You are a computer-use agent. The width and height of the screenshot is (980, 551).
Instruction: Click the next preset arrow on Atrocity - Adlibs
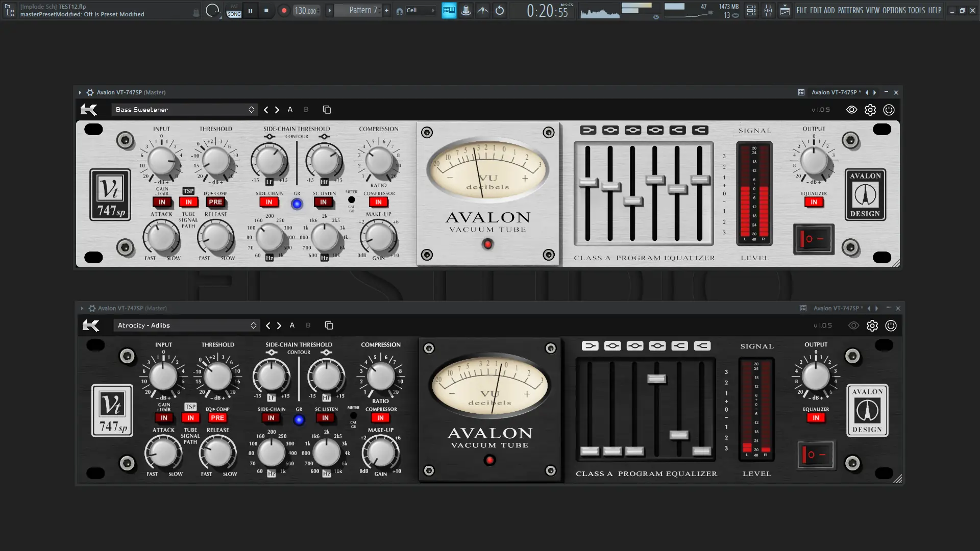click(279, 325)
